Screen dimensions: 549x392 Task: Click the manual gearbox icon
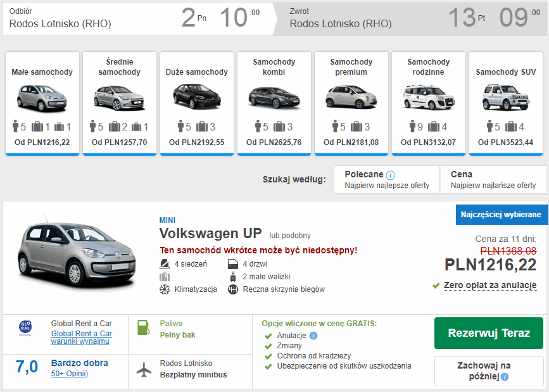point(233,289)
